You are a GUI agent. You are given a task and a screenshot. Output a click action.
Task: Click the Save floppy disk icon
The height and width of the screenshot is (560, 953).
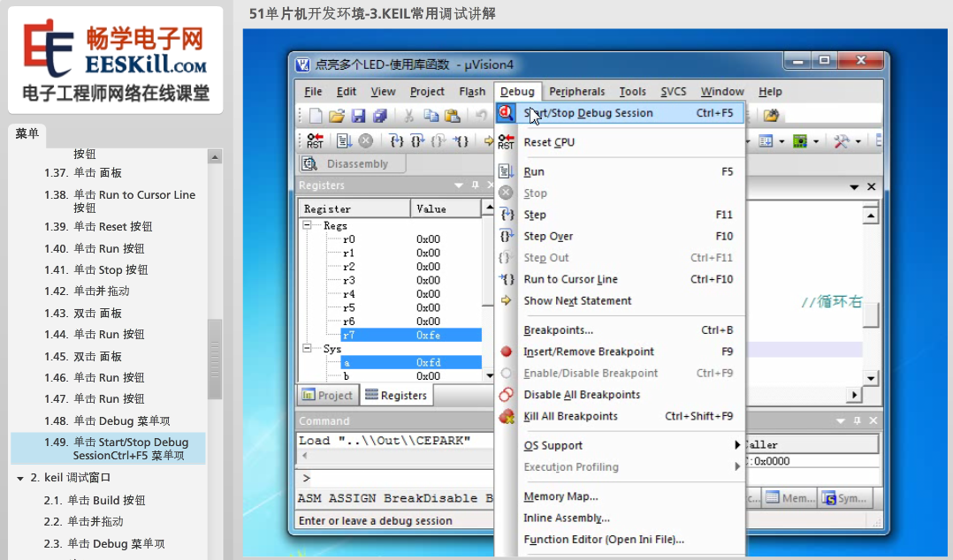click(x=359, y=116)
